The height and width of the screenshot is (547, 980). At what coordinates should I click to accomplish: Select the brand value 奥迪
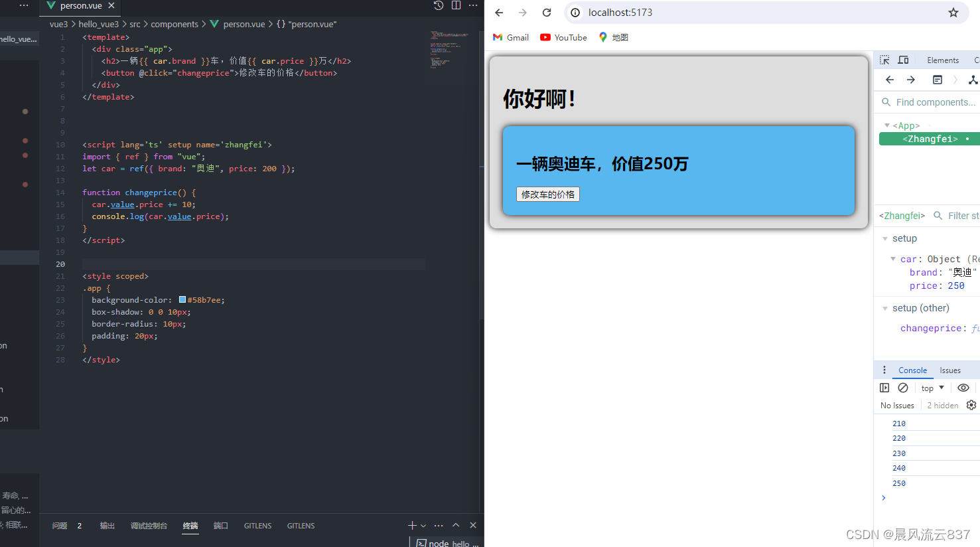(x=963, y=272)
